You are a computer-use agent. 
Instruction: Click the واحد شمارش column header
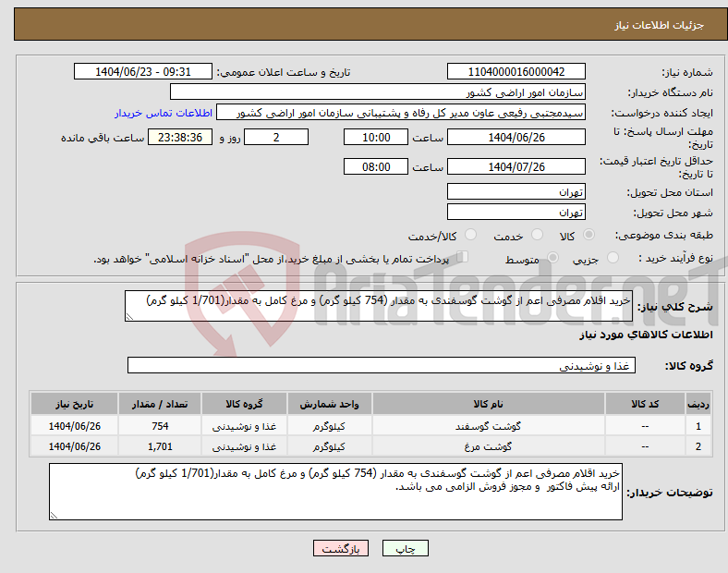(x=329, y=404)
